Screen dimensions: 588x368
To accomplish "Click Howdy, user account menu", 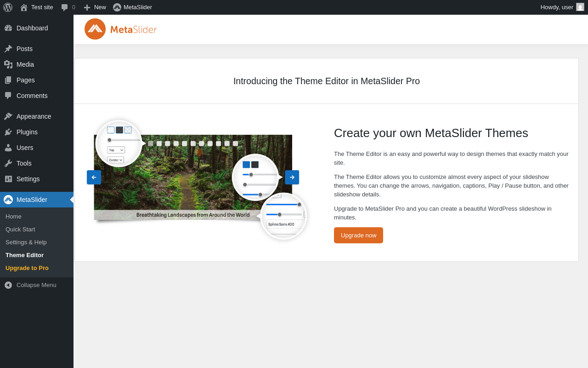I will [x=562, y=7].
